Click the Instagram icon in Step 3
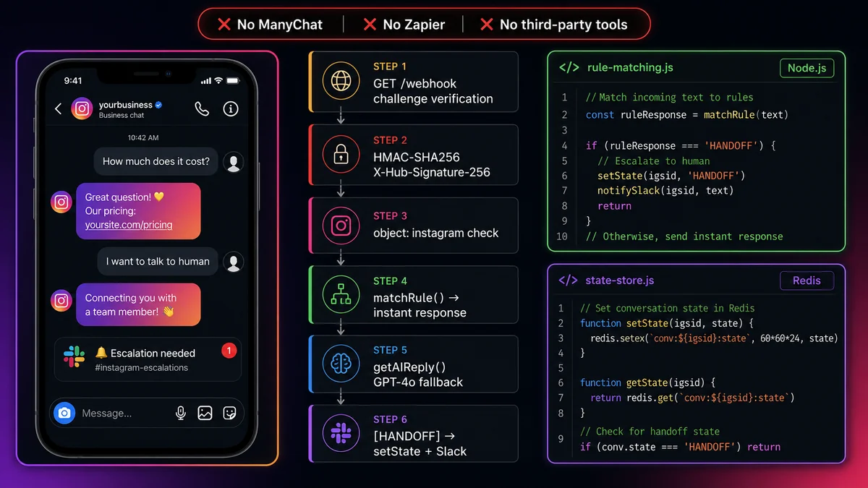Viewport: 868px width, 488px height. point(341,226)
